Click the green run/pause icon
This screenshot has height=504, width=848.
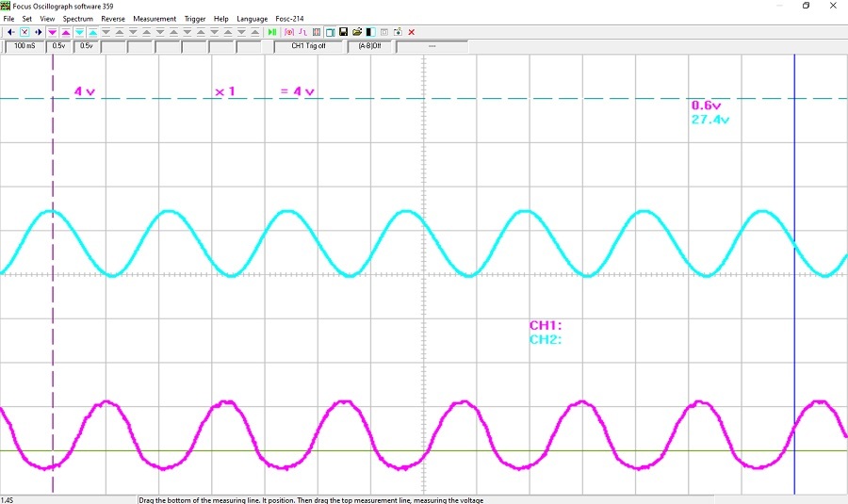(272, 32)
